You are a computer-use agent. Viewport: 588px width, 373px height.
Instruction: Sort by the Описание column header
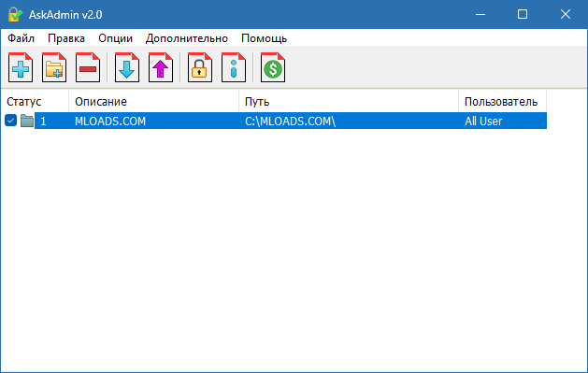153,101
